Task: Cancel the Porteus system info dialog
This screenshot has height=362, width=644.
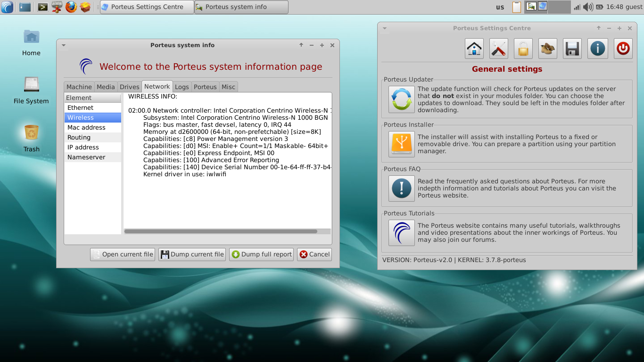Action: 314,255
